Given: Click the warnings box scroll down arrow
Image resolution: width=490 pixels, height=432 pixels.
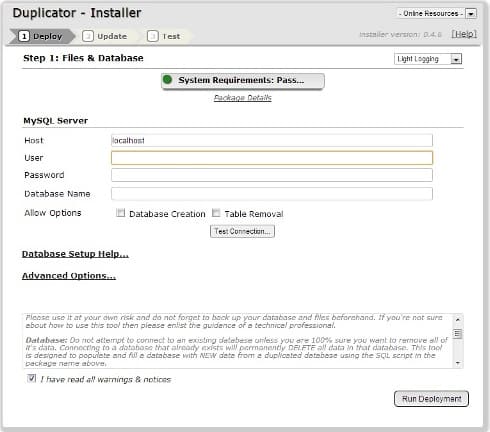Looking at the screenshot, I should [x=458, y=363].
